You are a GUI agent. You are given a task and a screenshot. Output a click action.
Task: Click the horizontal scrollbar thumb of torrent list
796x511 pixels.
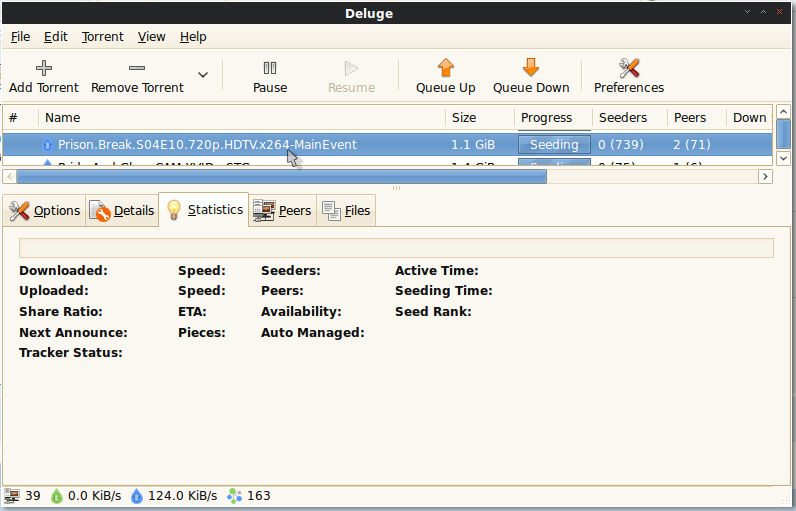[282, 177]
